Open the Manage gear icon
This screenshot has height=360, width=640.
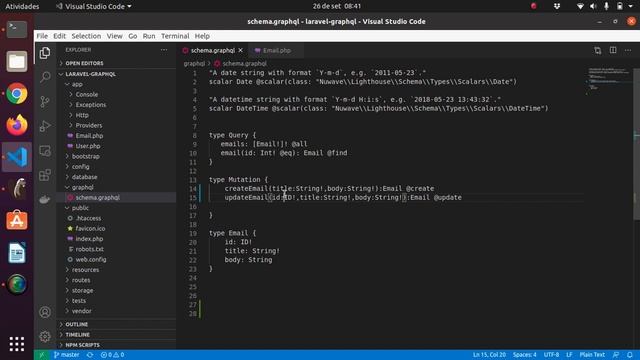coord(45,336)
